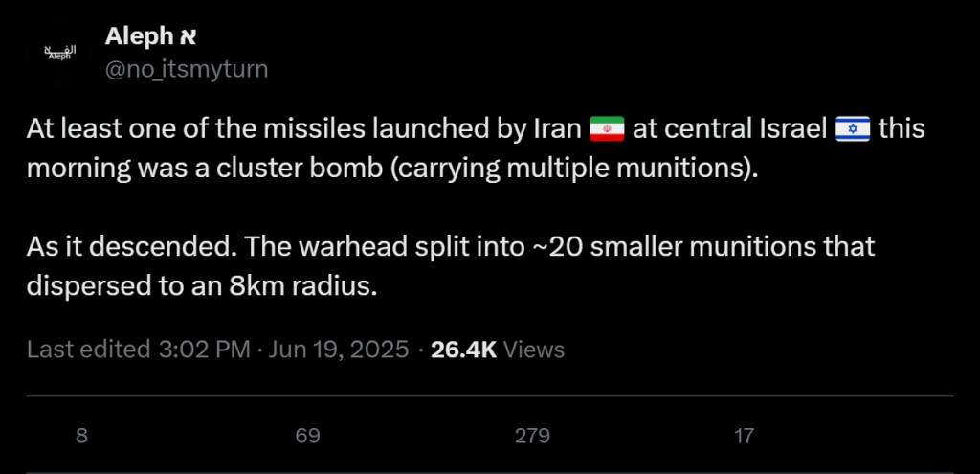Viewport: 980px width, 474px height.
Task: Open the 26.4K view count
Action: click(463, 350)
